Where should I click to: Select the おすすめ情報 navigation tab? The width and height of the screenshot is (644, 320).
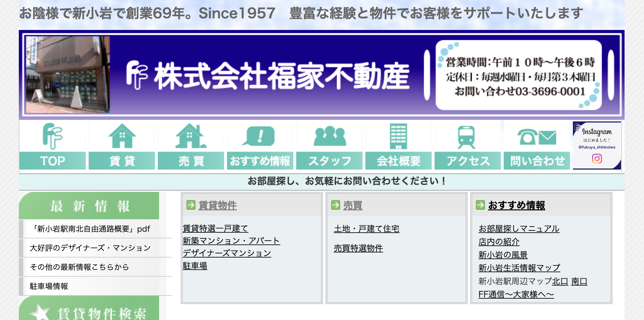(260, 161)
